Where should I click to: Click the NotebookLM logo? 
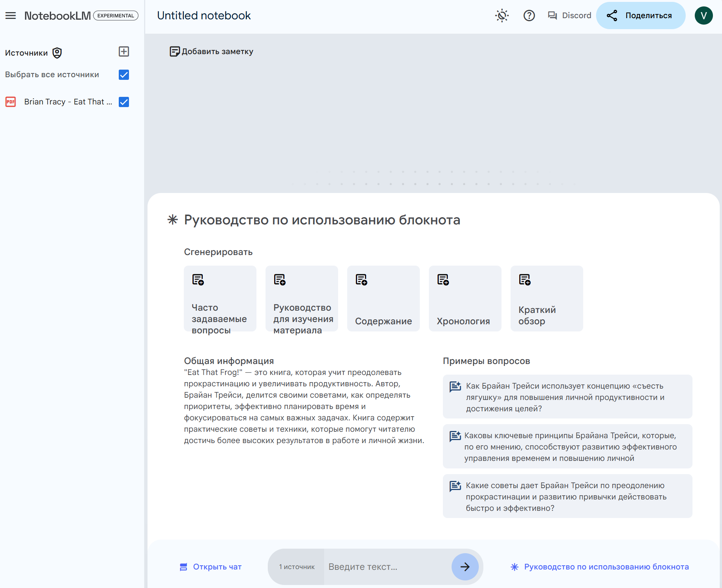pyautogui.click(x=57, y=16)
